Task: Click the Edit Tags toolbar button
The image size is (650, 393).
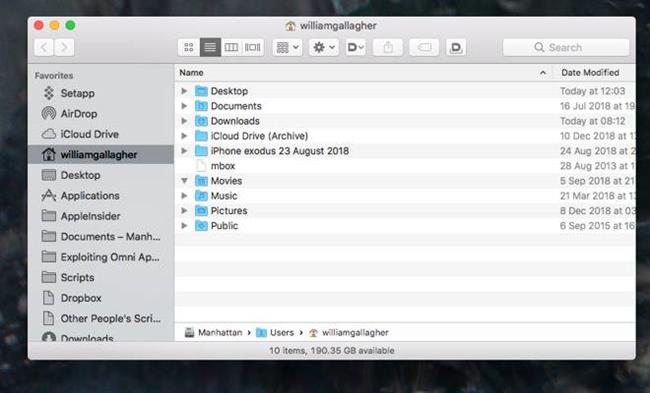Action: [424, 47]
